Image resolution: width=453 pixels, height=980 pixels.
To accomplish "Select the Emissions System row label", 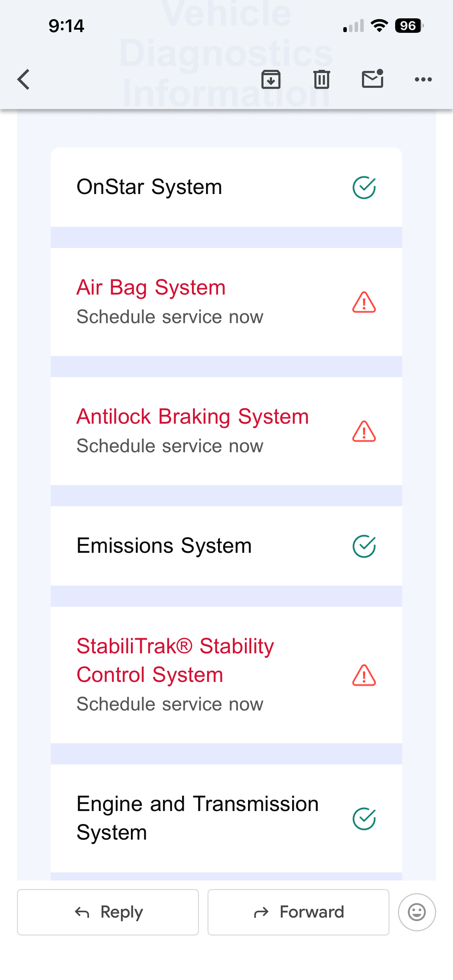I will 164,545.
